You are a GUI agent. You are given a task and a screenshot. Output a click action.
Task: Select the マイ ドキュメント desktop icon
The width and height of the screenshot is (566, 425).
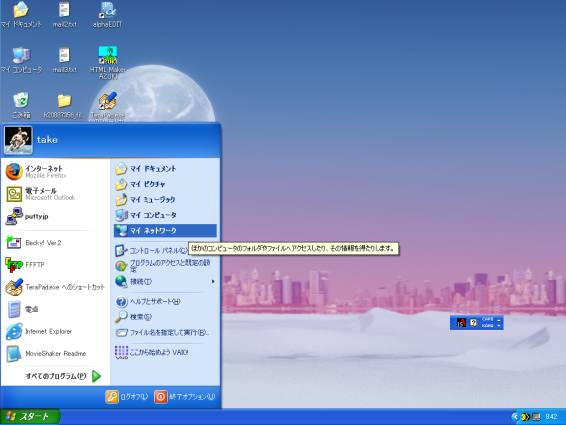(x=21, y=14)
